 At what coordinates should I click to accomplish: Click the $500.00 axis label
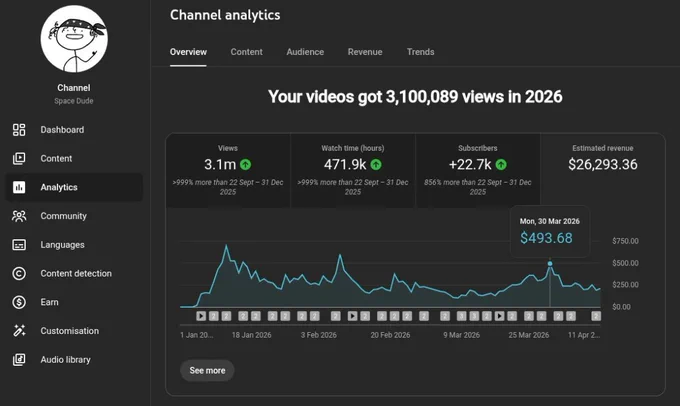(625, 263)
